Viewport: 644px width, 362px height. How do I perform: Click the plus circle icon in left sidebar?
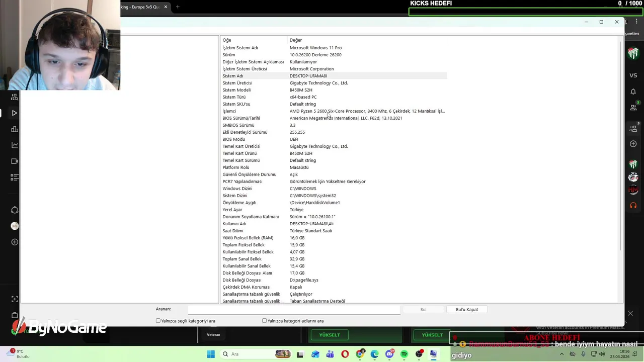point(15,242)
